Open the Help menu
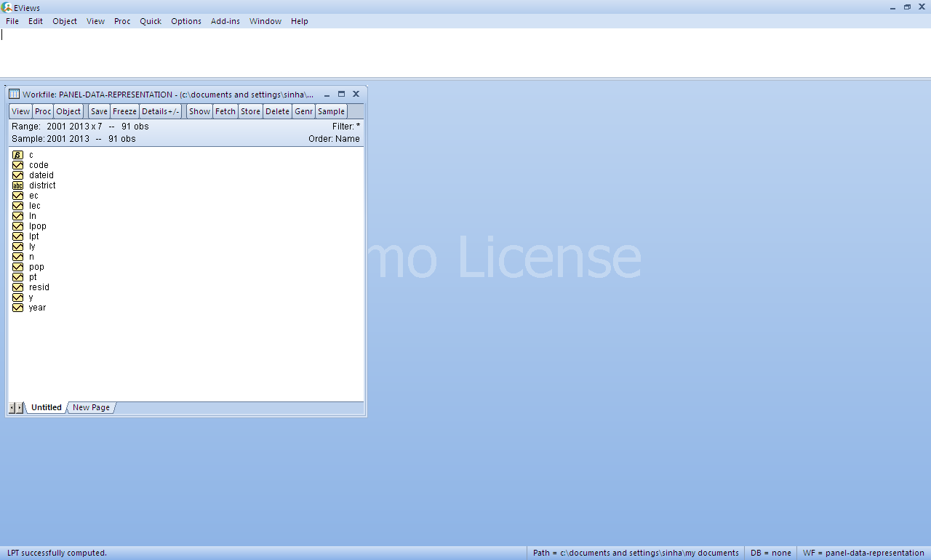This screenshot has height=560, width=931. click(300, 21)
